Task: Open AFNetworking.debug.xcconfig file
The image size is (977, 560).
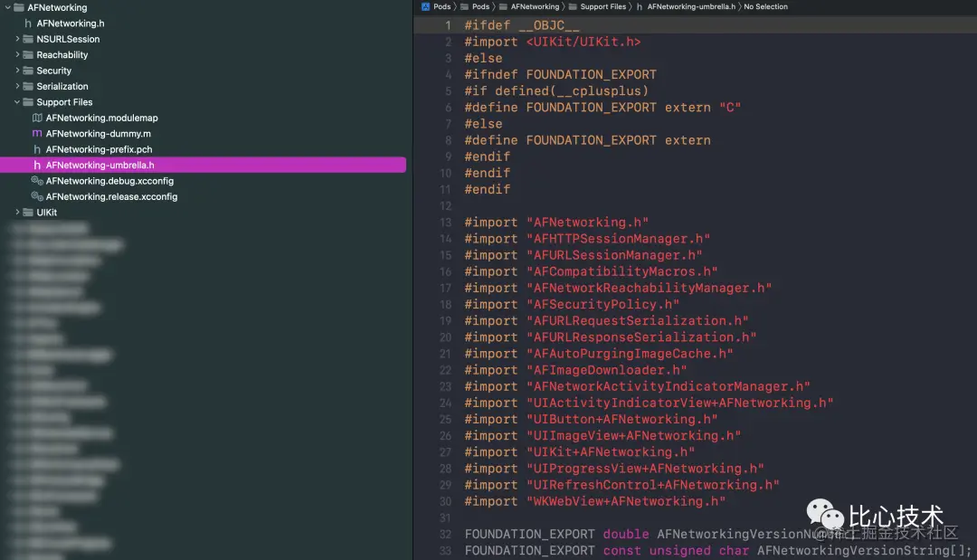Action: point(109,181)
